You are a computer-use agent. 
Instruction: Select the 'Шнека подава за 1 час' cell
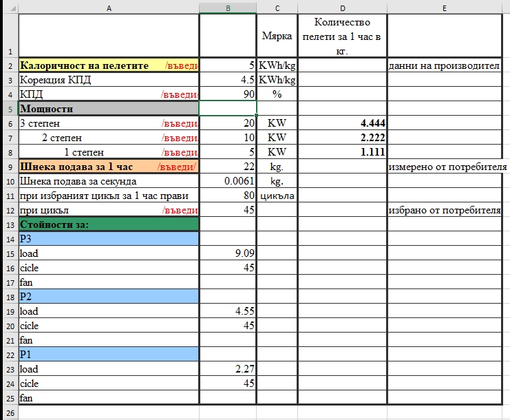[x=109, y=167]
